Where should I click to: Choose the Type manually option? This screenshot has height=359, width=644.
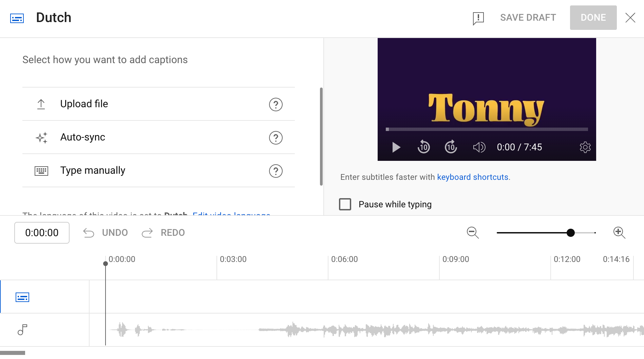point(158,170)
